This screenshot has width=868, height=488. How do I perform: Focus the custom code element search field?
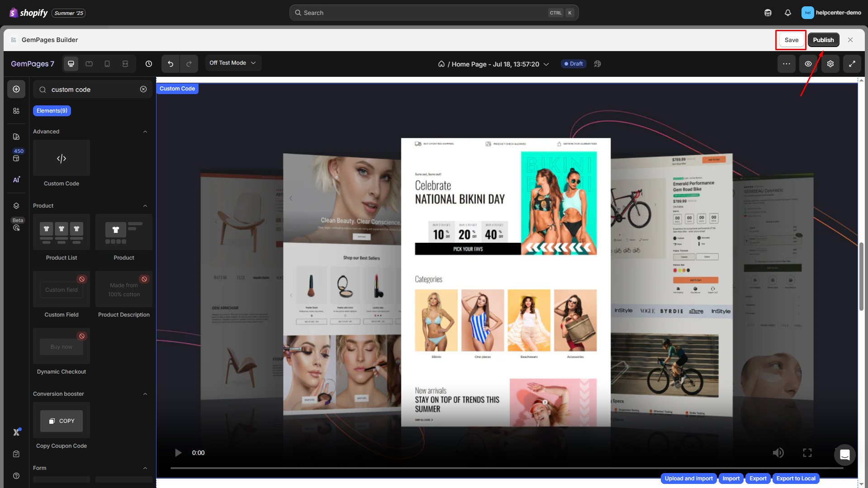(x=93, y=90)
